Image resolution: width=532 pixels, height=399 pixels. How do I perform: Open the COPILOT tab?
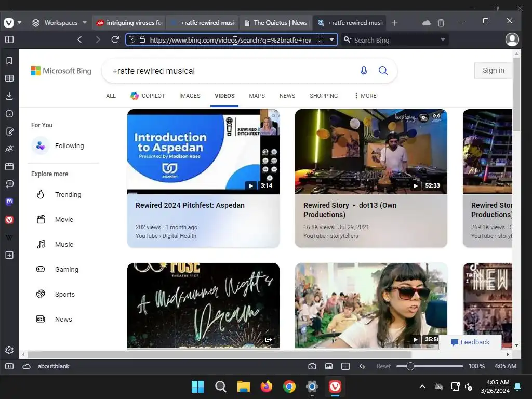tap(148, 96)
